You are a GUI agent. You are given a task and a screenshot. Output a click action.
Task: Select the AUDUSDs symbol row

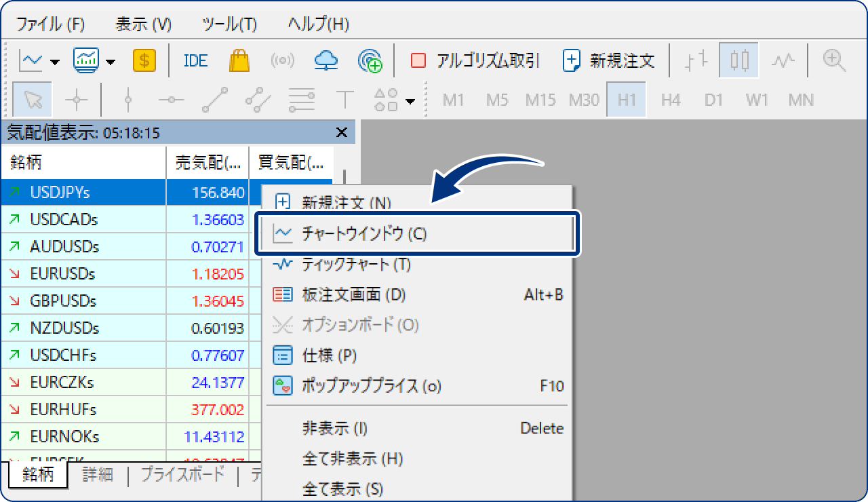pos(132,247)
